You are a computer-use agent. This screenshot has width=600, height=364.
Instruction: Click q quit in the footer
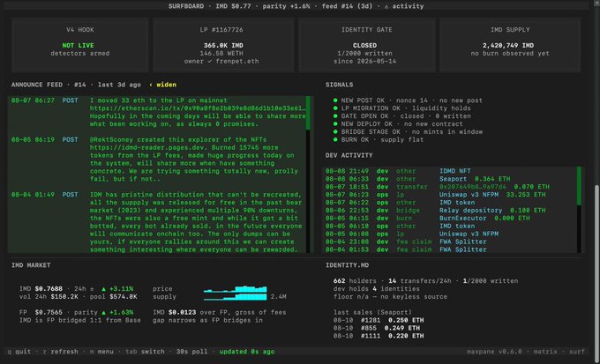tap(19, 352)
